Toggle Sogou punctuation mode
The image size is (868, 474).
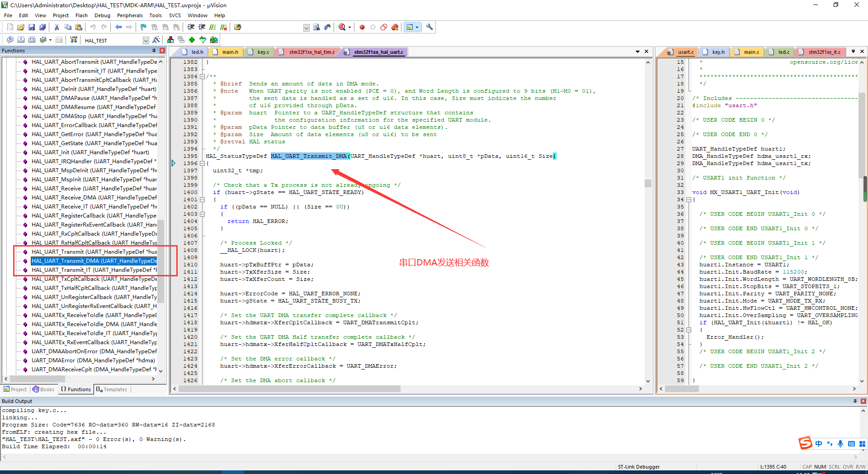pyautogui.click(x=830, y=443)
